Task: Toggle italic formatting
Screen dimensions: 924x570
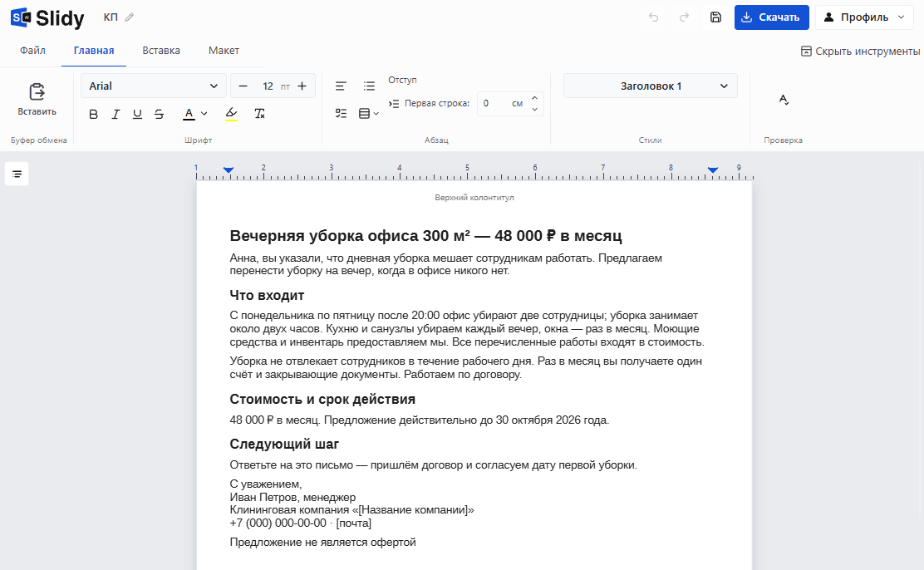Action: coord(116,114)
